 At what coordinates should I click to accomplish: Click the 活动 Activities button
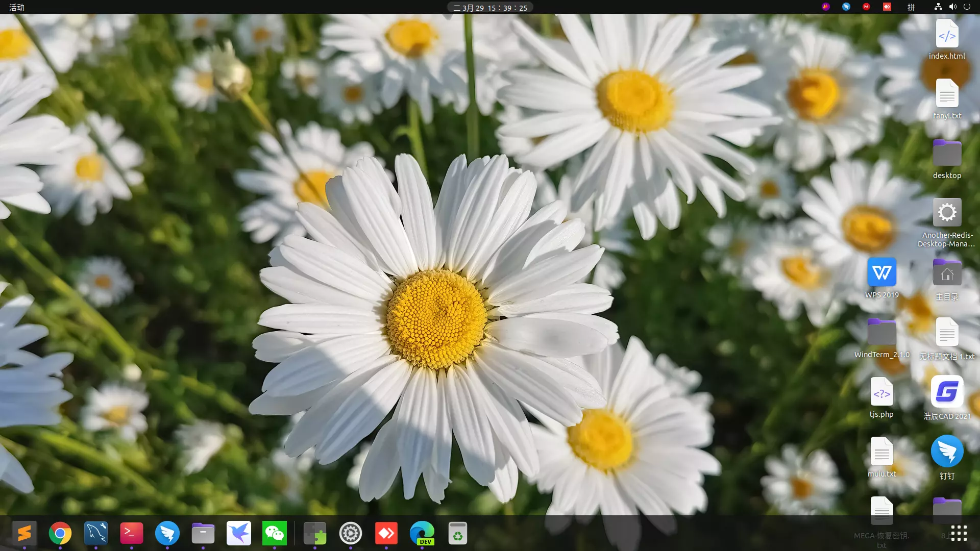click(x=17, y=7)
